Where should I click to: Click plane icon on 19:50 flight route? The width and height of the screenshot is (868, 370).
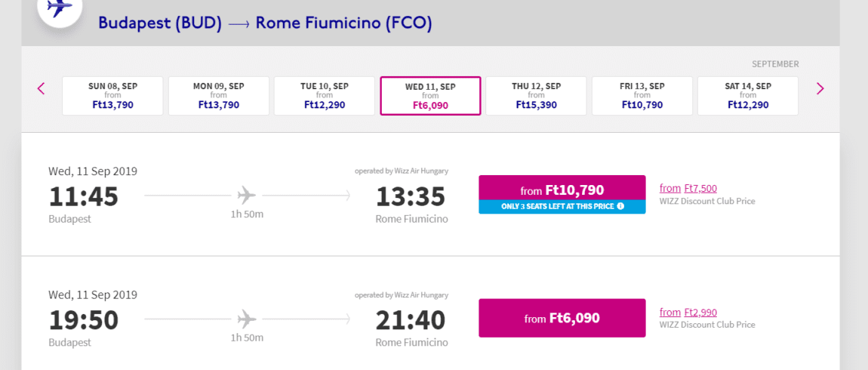pyautogui.click(x=246, y=319)
